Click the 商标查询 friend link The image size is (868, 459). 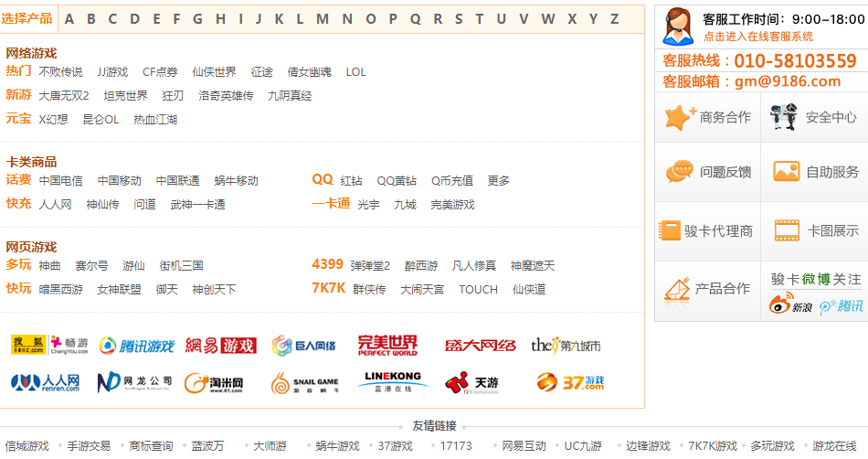tap(151, 445)
